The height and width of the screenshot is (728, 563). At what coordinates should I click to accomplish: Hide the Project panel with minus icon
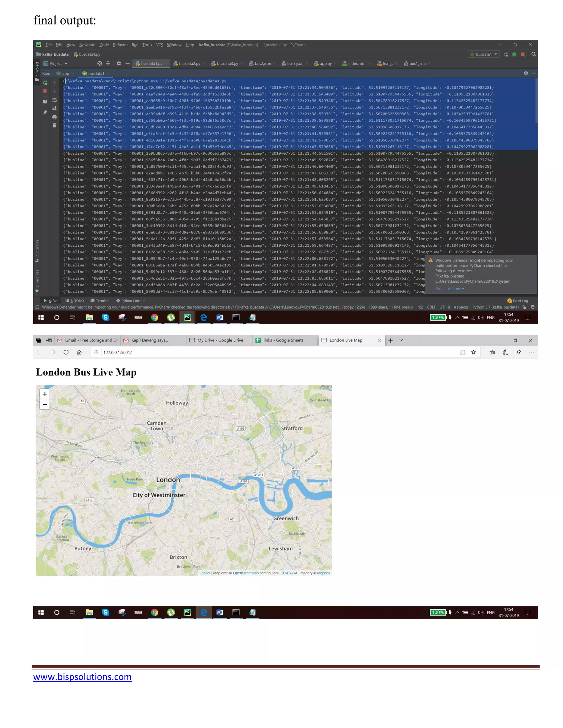point(127,63)
